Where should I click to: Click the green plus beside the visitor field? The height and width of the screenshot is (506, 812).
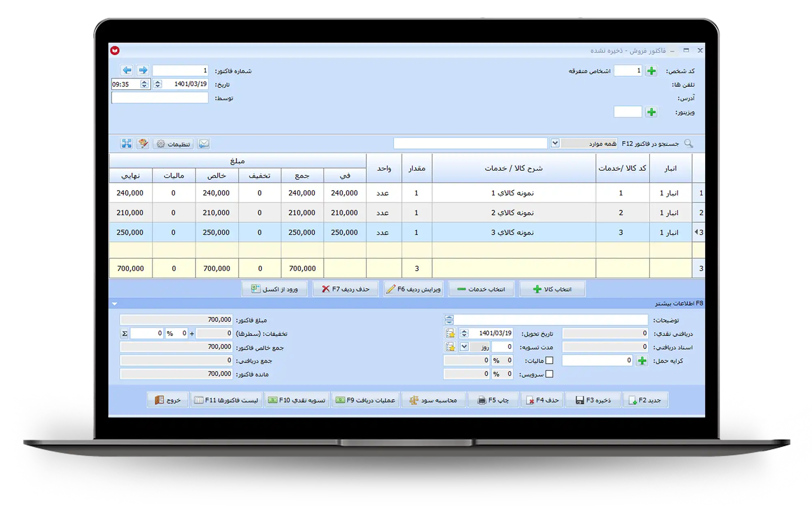click(651, 112)
